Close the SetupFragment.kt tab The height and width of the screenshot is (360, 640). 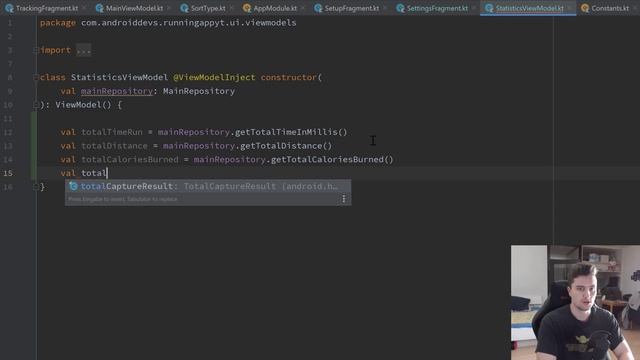pyautogui.click(x=384, y=8)
